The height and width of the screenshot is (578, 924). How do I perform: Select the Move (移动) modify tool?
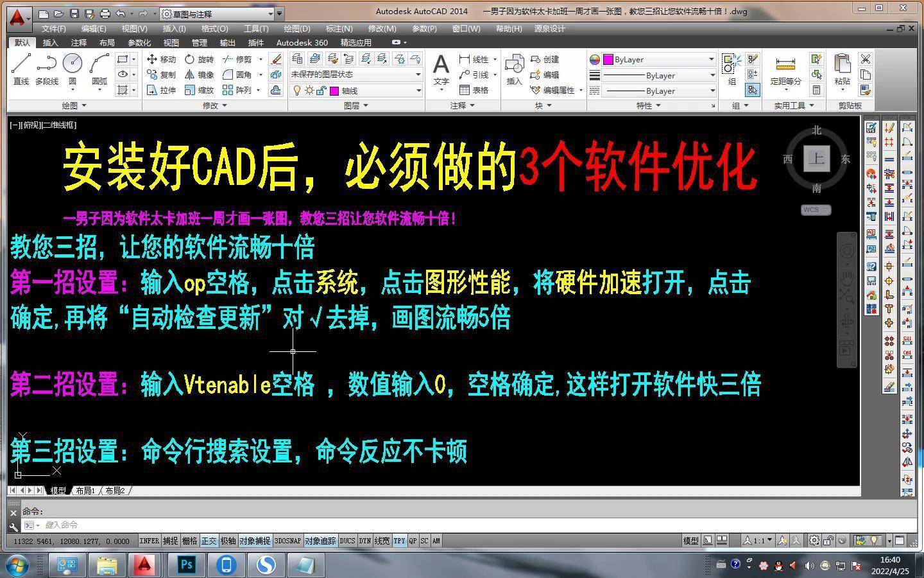click(161, 59)
